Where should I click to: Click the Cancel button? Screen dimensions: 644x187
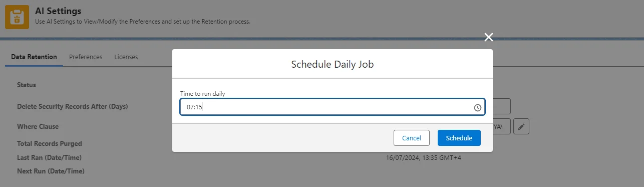click(412, 138)
